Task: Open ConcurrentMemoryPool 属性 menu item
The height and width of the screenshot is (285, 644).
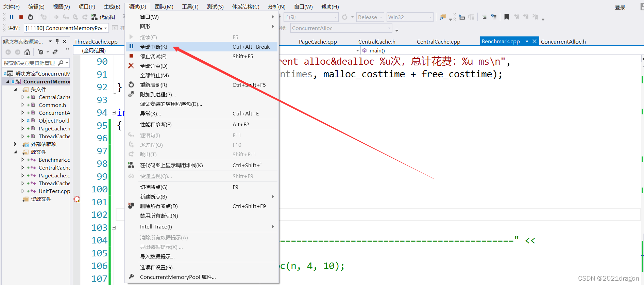Action: 202,277
